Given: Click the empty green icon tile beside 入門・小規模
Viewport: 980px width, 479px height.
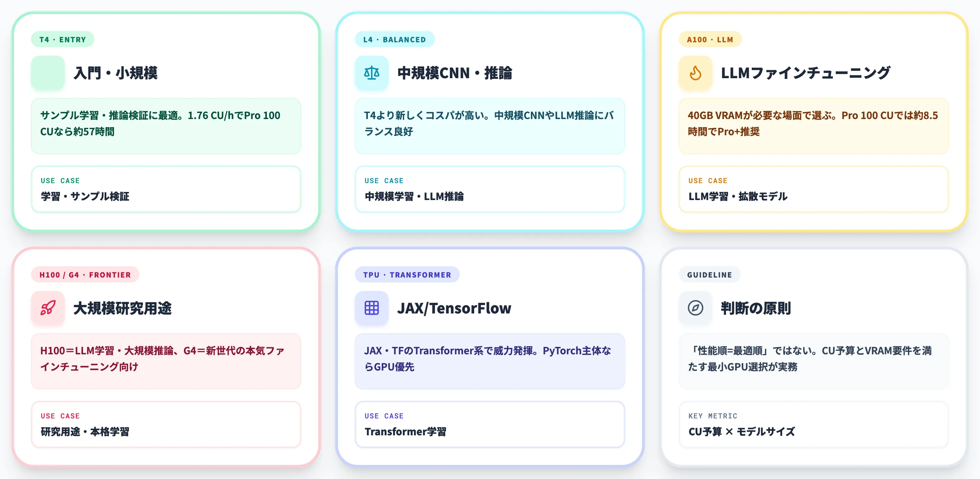Looking at the screenshot, I should pos(48,73).
